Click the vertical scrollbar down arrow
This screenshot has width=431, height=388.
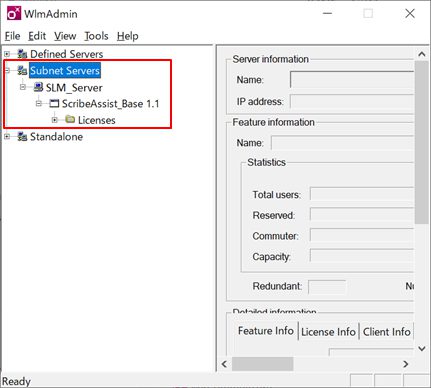[x=422, y=349]
